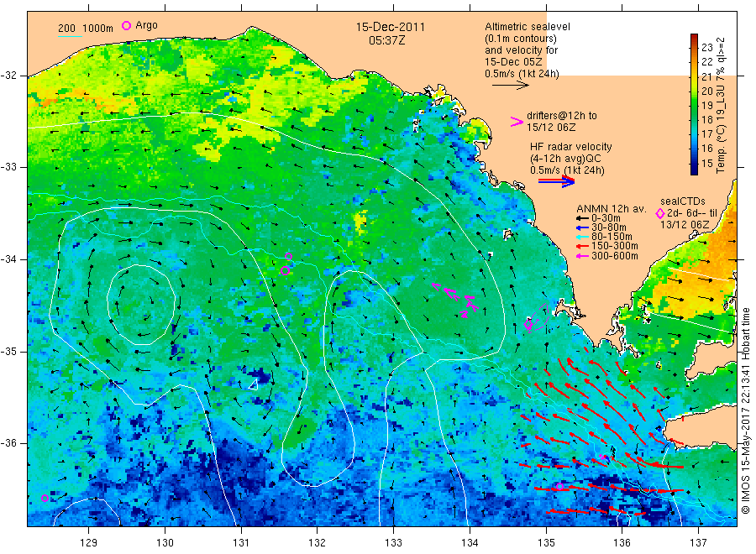Click the 80-150m cyan arrow legend marker
The image size is (756, 554).
click(x=582, y=237)
